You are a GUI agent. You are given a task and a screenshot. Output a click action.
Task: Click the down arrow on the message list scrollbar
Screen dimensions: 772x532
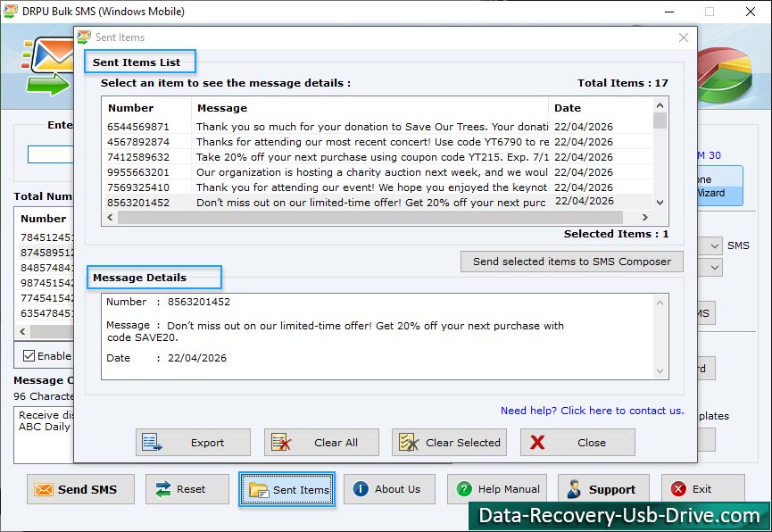tap(660, 204)
